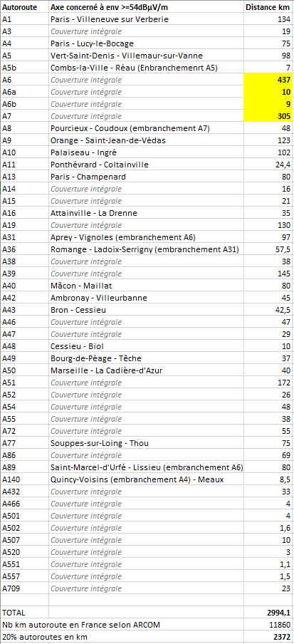Viewport: 294px width, 644px height.
Task: Select the Autoroute header cell
Action: pyautogui.click(x=25, y=7)
